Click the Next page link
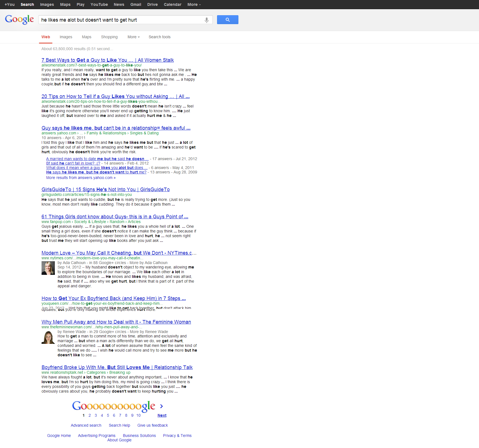This screenshot has height=448, width=479. click(162, 415)
